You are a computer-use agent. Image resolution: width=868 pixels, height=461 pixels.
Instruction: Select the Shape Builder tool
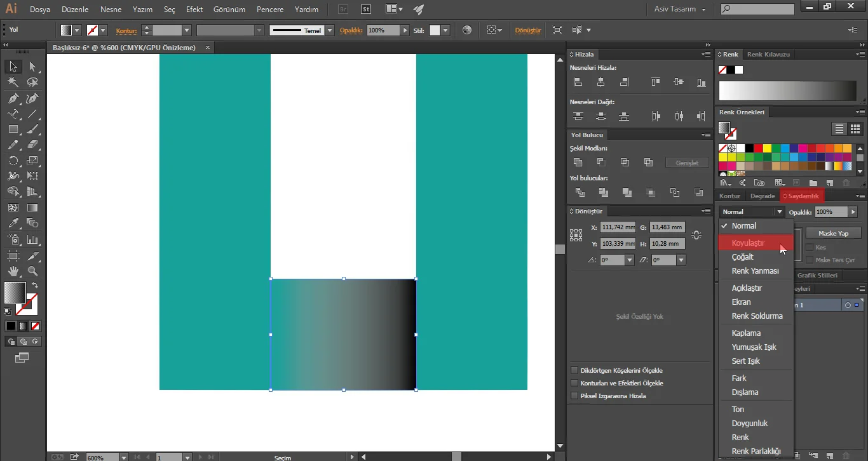tap(13, 192)
